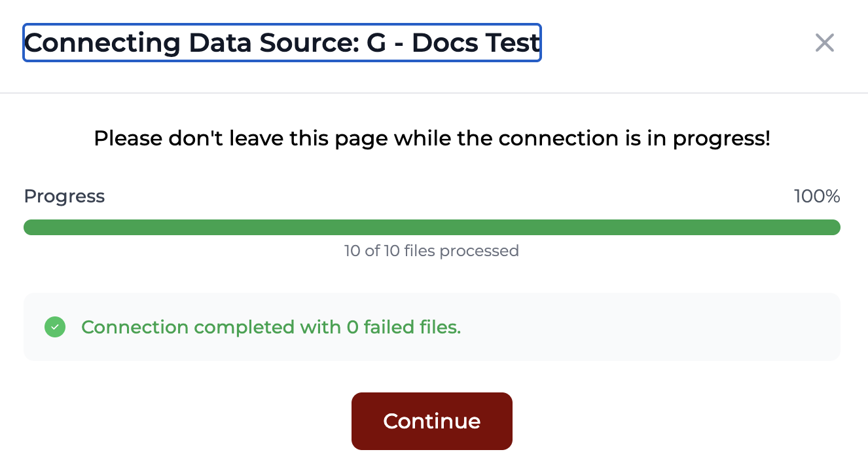Click the word "processed" below the progress bar
The image size is (868, 473).
(479, 251)
